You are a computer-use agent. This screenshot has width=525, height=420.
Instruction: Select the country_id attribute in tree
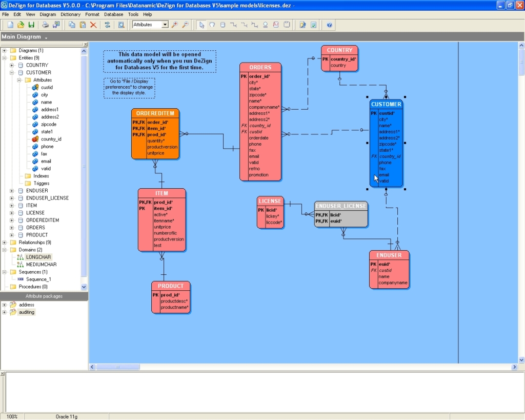[51, 139]
